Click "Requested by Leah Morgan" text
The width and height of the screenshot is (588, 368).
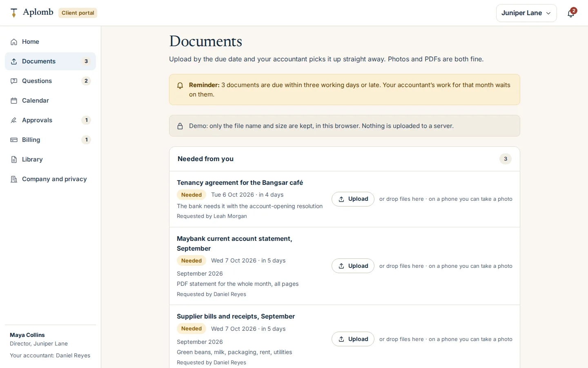212,216
